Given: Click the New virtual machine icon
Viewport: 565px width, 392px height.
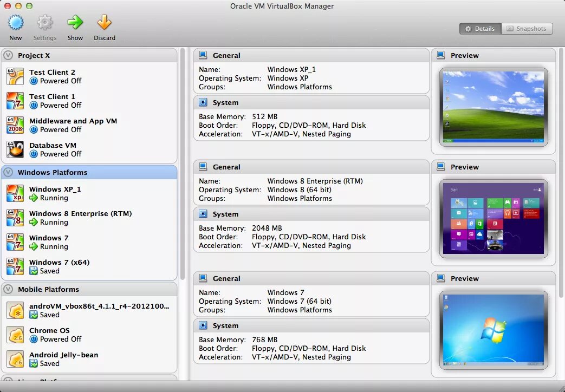Looking at the screenshot, I should 16,22.
